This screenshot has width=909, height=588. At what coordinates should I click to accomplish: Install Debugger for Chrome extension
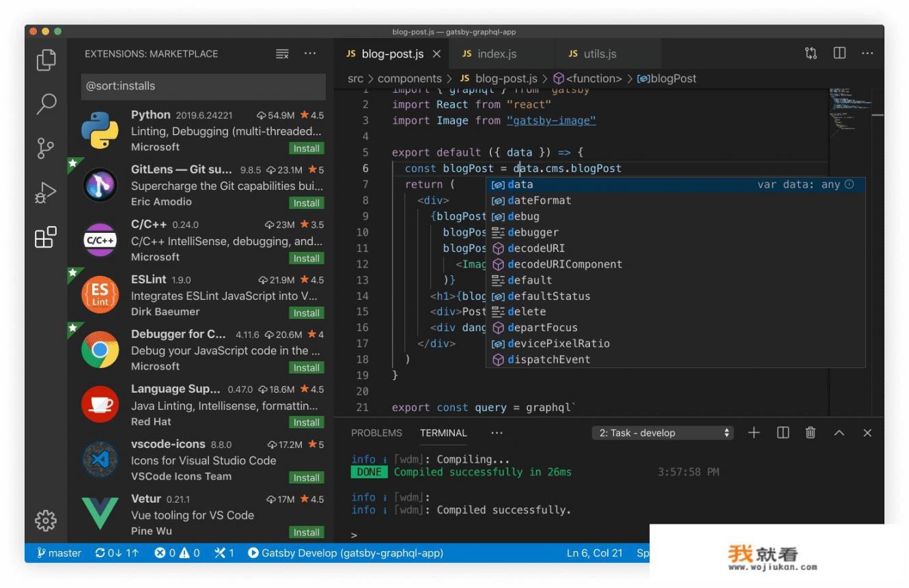point(307,367)
